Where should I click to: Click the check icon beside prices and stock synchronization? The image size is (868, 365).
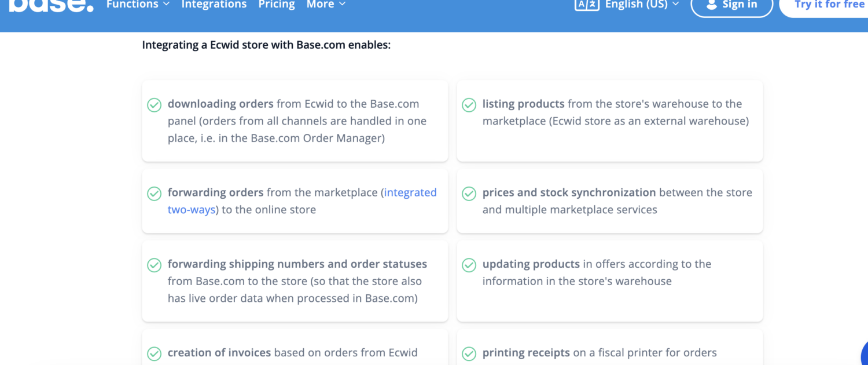[x=469, y=194]
